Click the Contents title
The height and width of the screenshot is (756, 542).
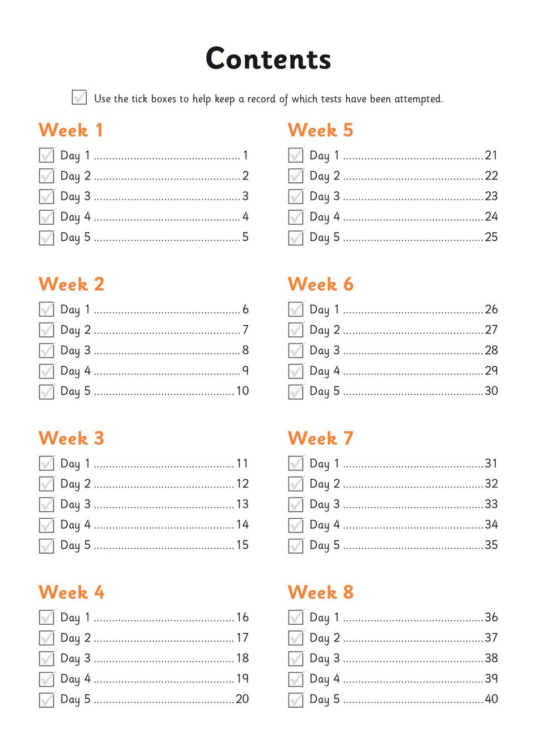(268, 59)
